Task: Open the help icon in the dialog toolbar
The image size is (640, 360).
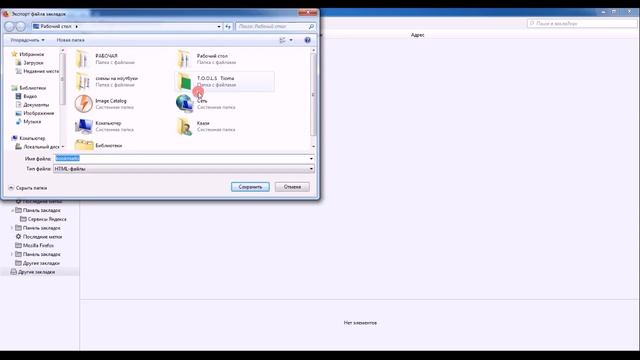Action: 307,40
